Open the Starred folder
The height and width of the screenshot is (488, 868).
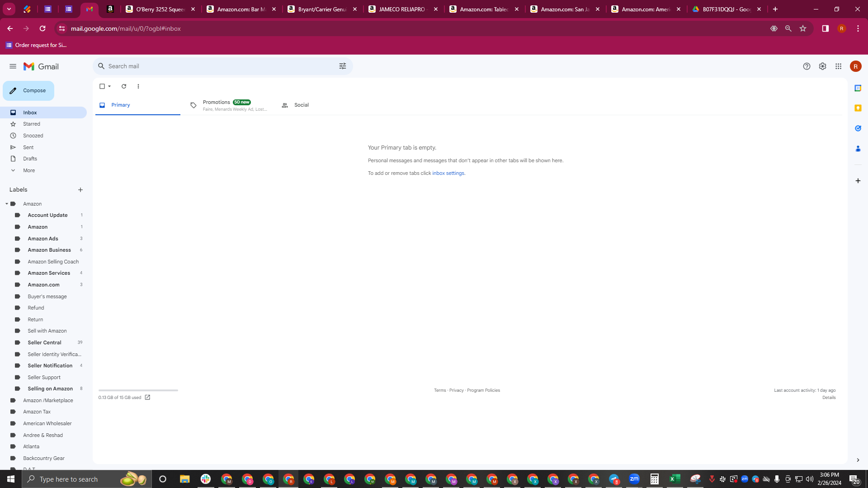click(43, 124)
